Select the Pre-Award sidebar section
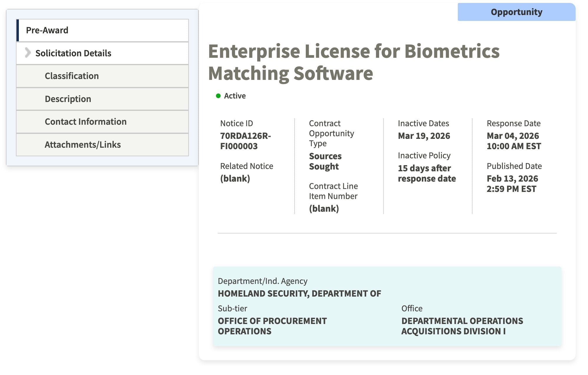The width and height of the screenshot is (588, 375). point(47,30)
